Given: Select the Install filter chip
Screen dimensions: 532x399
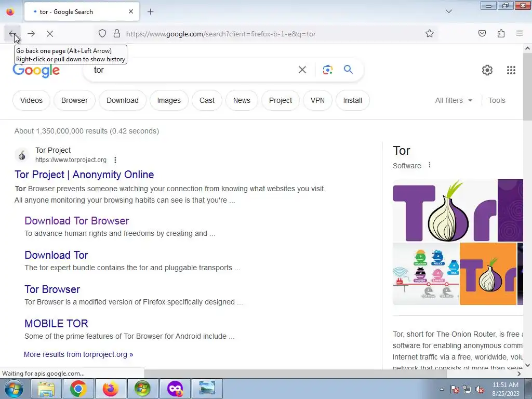Looking at the screenshot, I should click(353, 100).
